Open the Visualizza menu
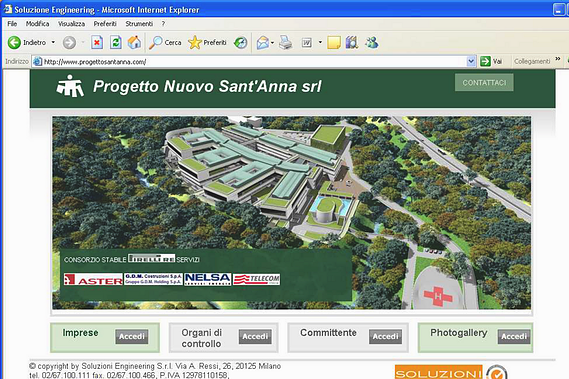Screen dimensions: 569x379 pyautogui.click(x=71, y=24)
